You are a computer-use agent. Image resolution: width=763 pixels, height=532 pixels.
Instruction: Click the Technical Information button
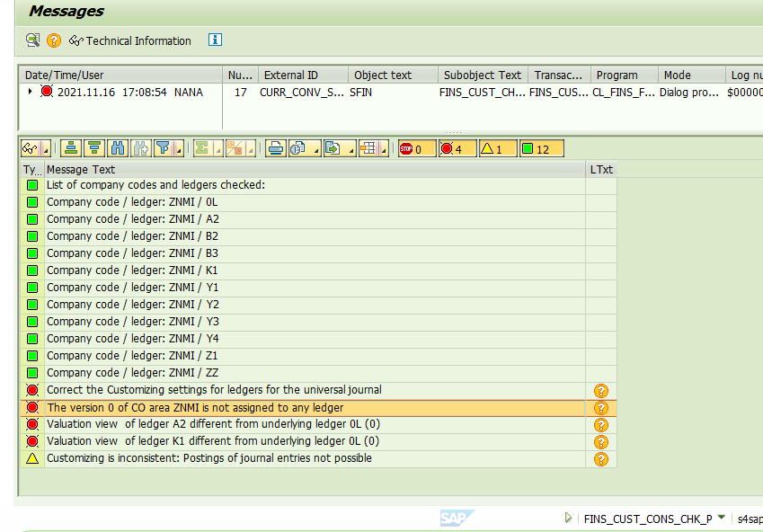coord(130,40)
